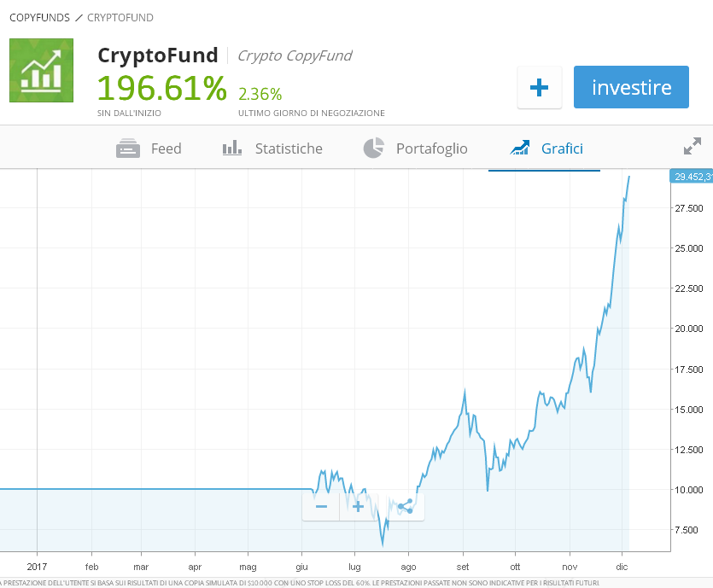Click the CRYPTOFUND breadcrumb link
This screenshot has width=713, height=588.
tap(120, 17)
